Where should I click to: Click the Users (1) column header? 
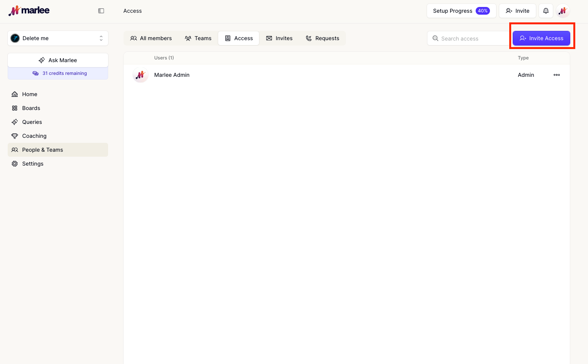[x=164, y=58]
